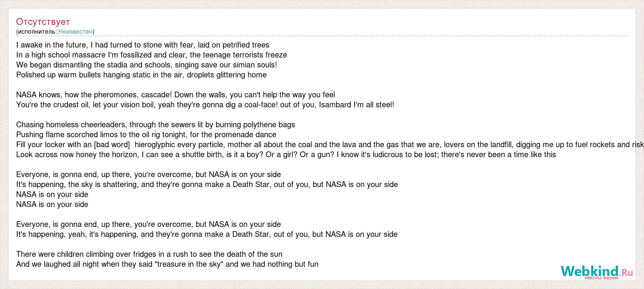Click the lyric line starting I awake in the future

click(x=143, y=45)
